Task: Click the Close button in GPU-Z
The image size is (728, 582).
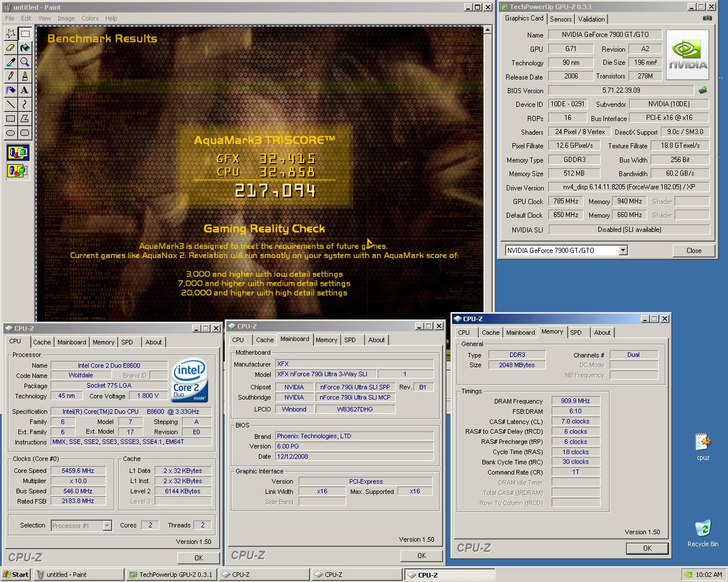Action: point(694,251)
